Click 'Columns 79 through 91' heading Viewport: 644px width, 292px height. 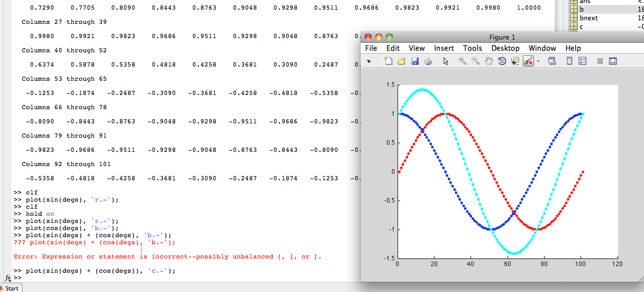tap(64, 136)
